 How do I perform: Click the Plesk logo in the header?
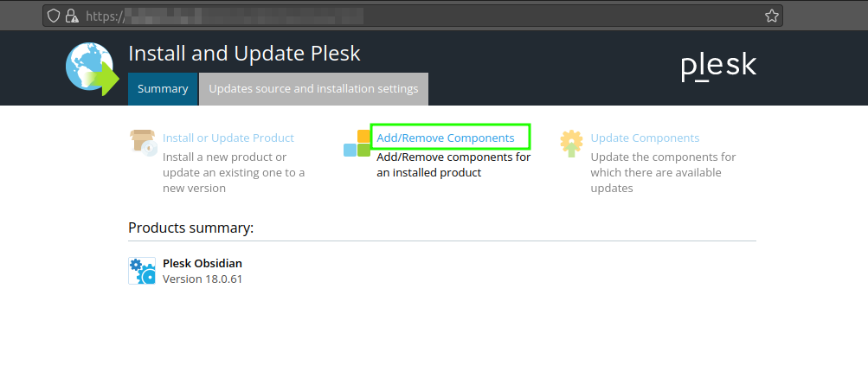[718, 68]
